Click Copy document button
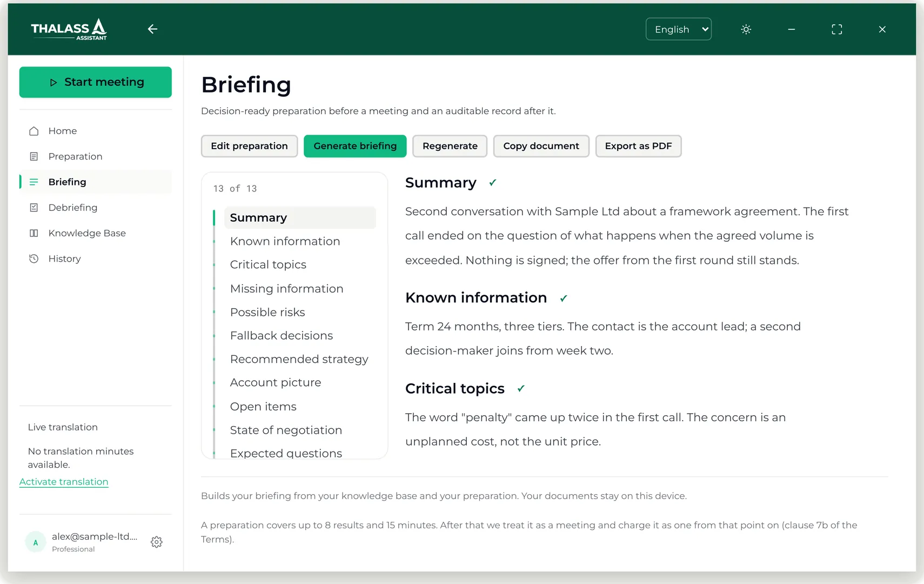 tap(541, 146)
